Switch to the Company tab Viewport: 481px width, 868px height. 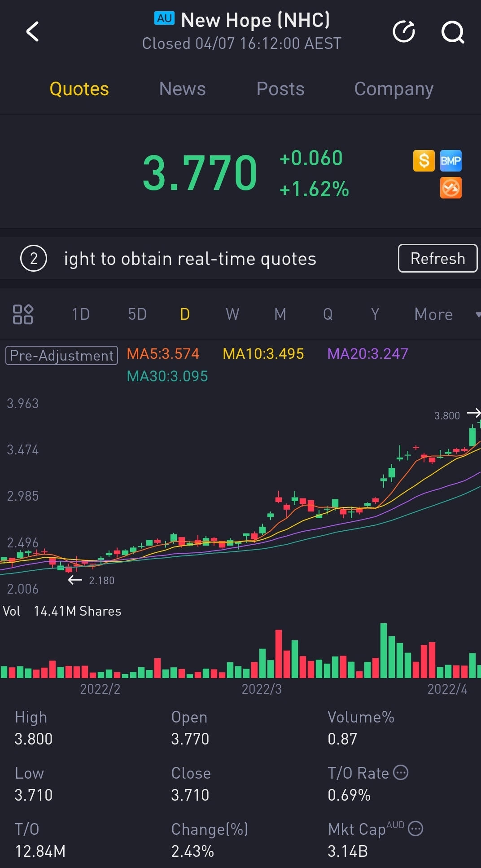click(394, 89)
